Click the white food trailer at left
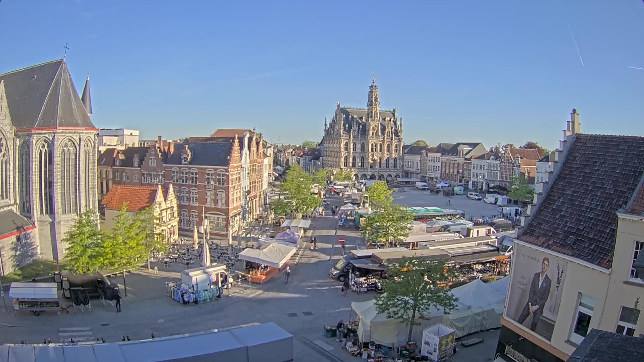The image size is (644, 362). [34, 297]
